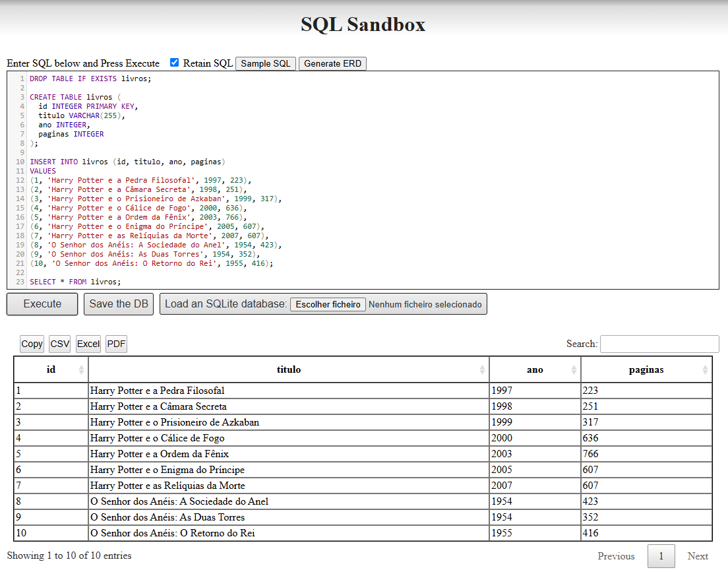The image size is (728, 572).
Task: Toggle the Retain SQL checkbox
Action: click(174, 63)
